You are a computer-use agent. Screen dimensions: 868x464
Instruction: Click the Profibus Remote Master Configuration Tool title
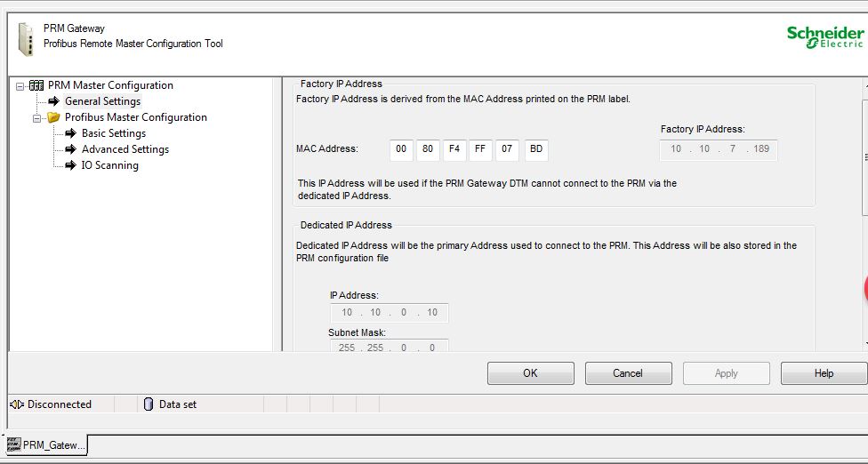click(133, 44)
